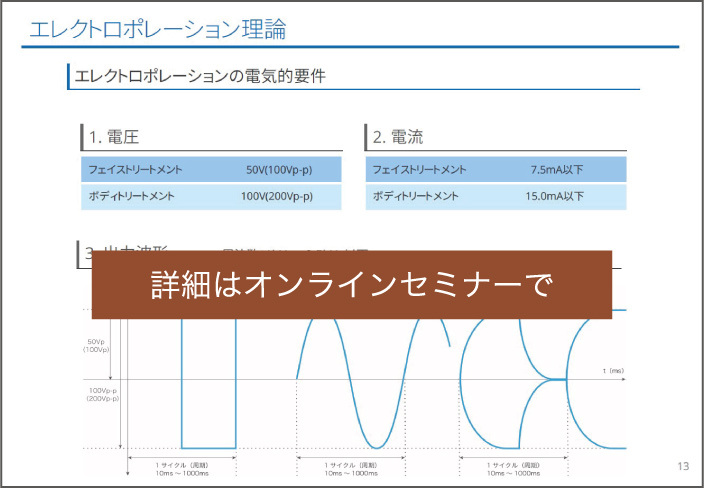Screen dimensions: 704x488
Task: Click the 50V(100Vp-p) voltage value
Action: [x=279, y=169]
